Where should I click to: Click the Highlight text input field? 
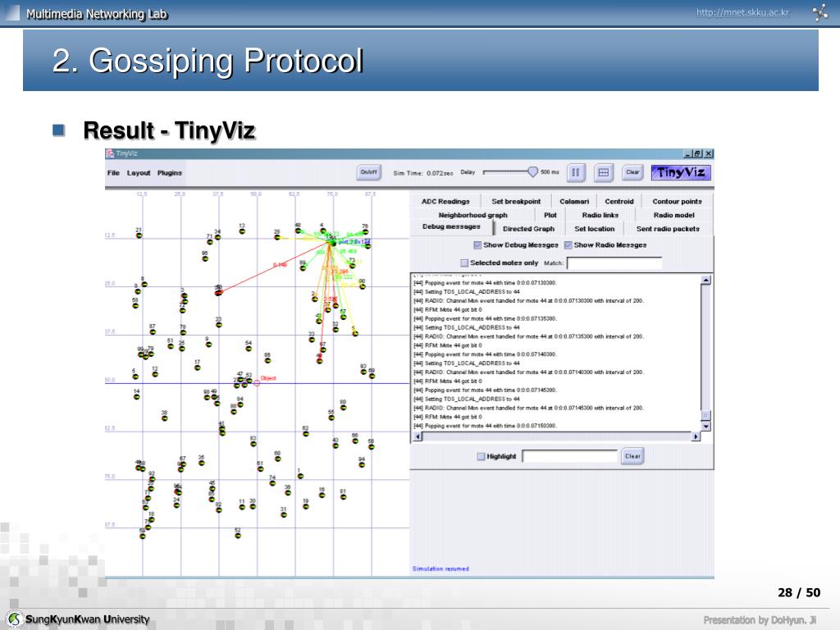tap(570, 456)
